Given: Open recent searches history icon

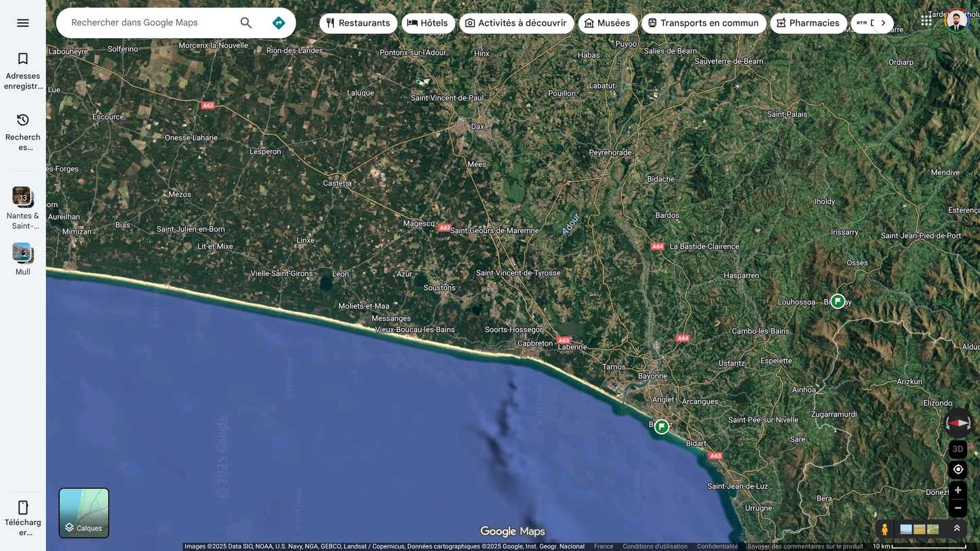Looking at the screenshot, I should 22,121.
